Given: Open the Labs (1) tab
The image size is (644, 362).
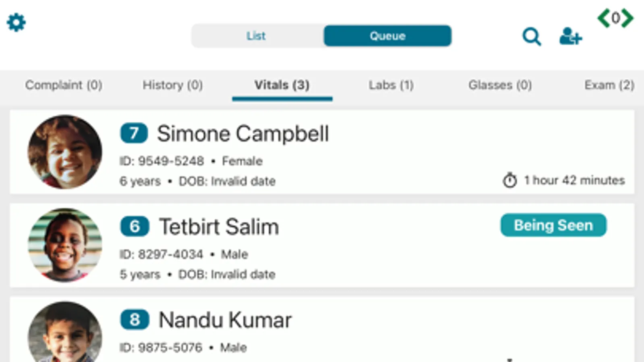Looking at the screenshot, I should pyautogui.click(x=391, y=85).
